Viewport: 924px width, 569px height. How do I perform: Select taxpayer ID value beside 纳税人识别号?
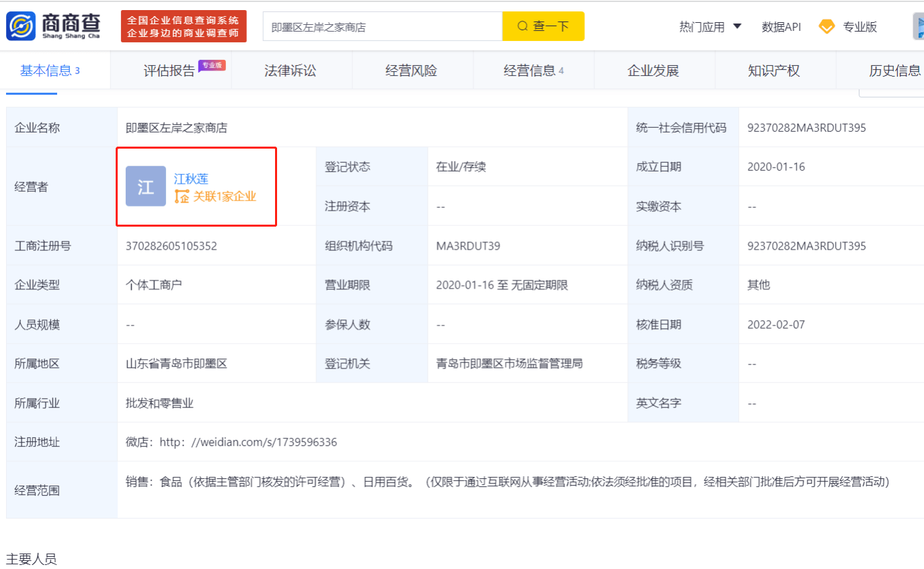click(806, 245)
